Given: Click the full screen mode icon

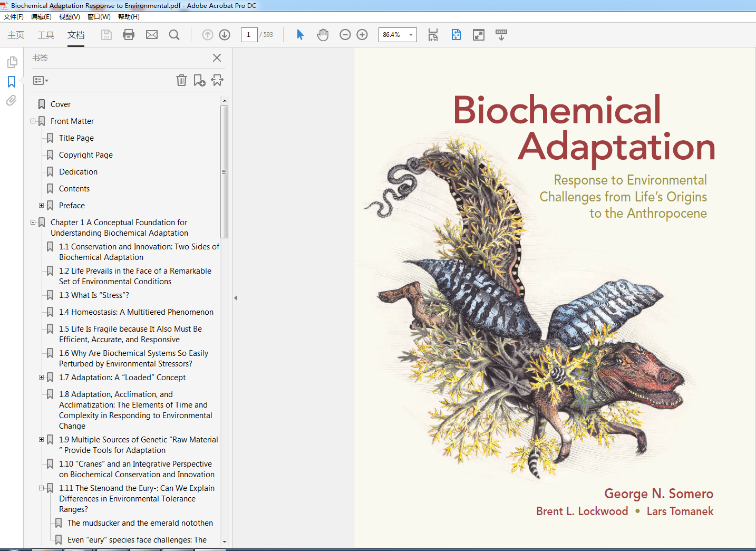Looking at the screenshot, I should 479,35.
